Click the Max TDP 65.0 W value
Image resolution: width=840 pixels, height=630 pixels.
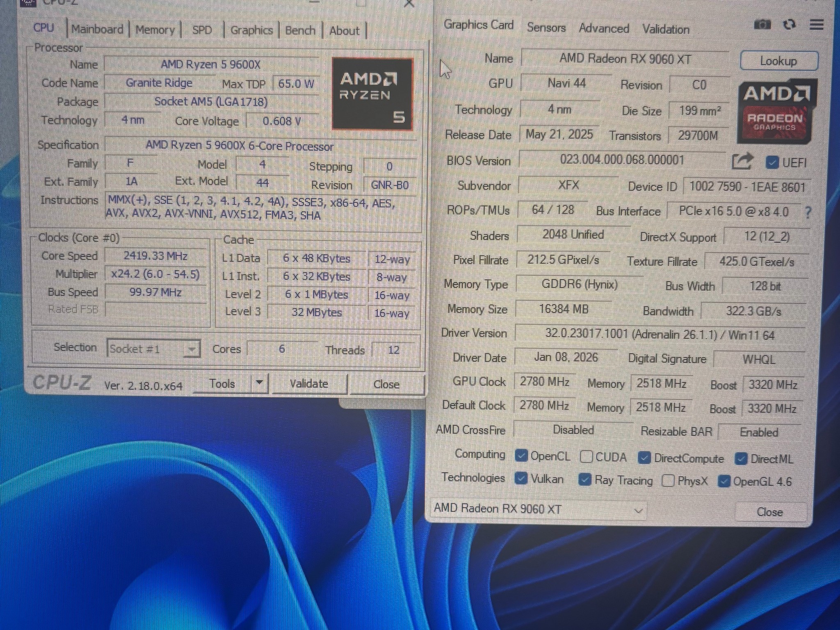click(296, 84)
